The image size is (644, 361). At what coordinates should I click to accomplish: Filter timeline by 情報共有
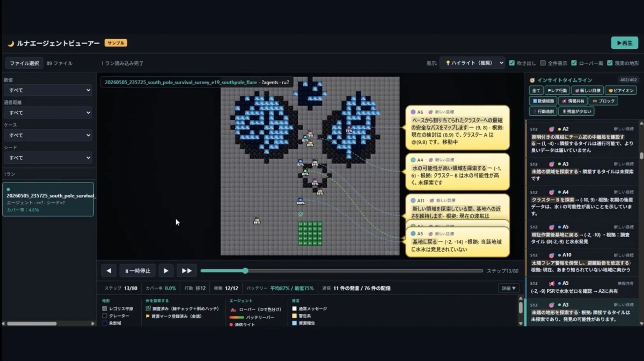coord(573,101)
